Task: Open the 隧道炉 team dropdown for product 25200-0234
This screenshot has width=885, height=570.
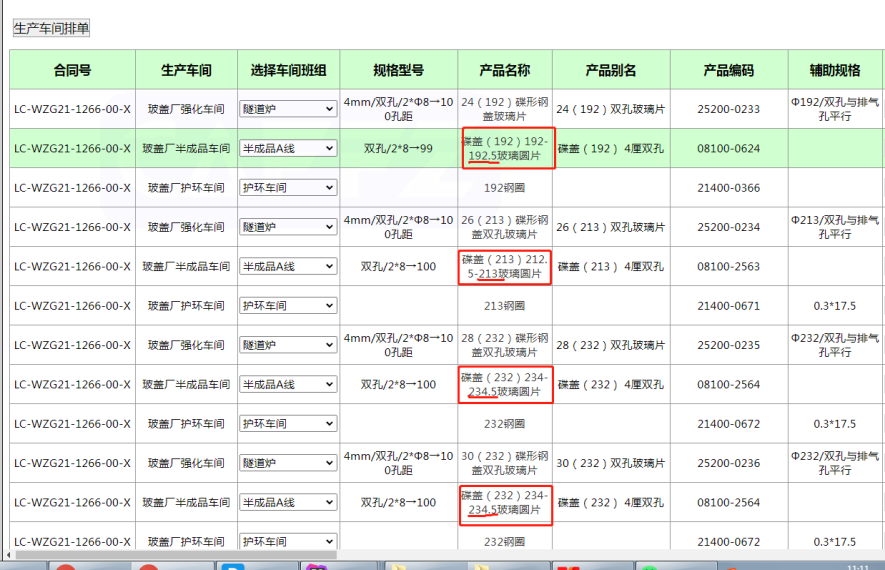Action: 288,227
